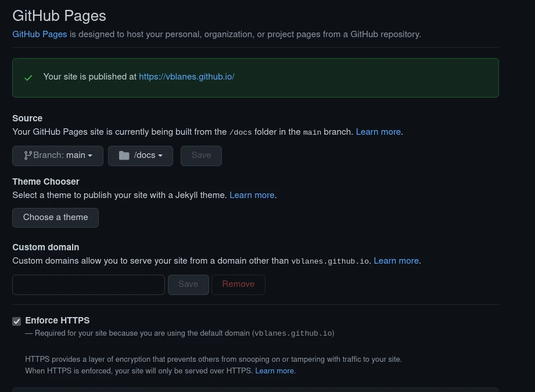535x392 pixels.
Task: Click the Save button next to /docs
Action: (201, 156)
